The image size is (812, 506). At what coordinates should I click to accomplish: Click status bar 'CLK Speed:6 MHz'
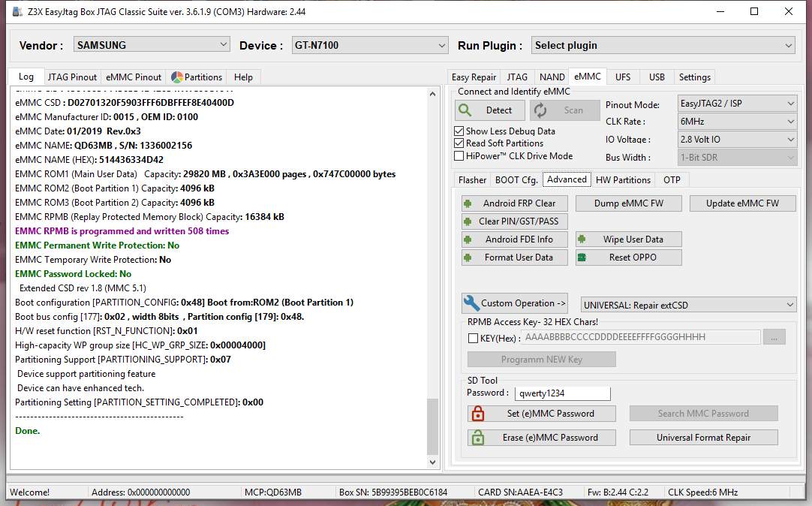pyautogui.click(x=702, y=492)
